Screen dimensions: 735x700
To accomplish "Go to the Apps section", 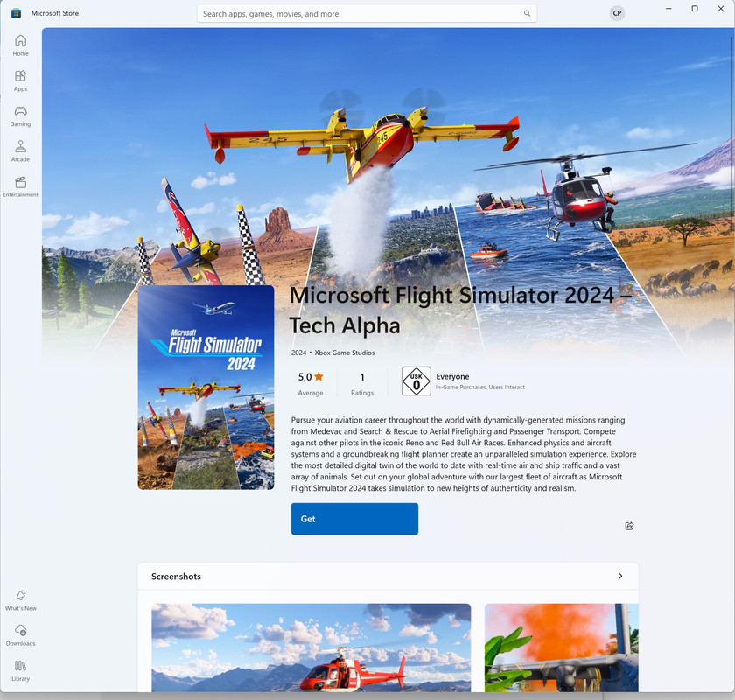I will (x=21, y=80).
